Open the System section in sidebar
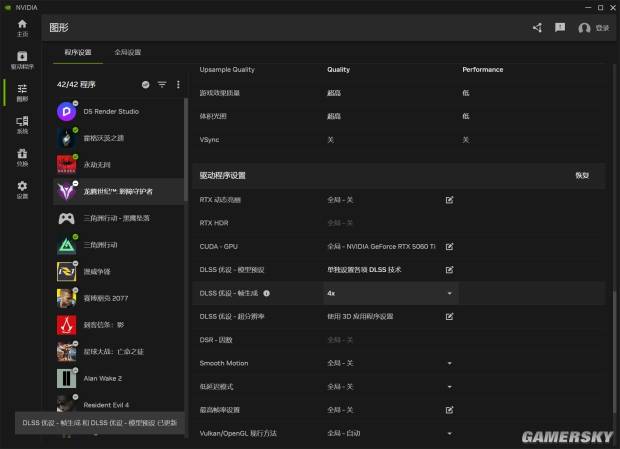The image size is (620, 449). point(22,125)
